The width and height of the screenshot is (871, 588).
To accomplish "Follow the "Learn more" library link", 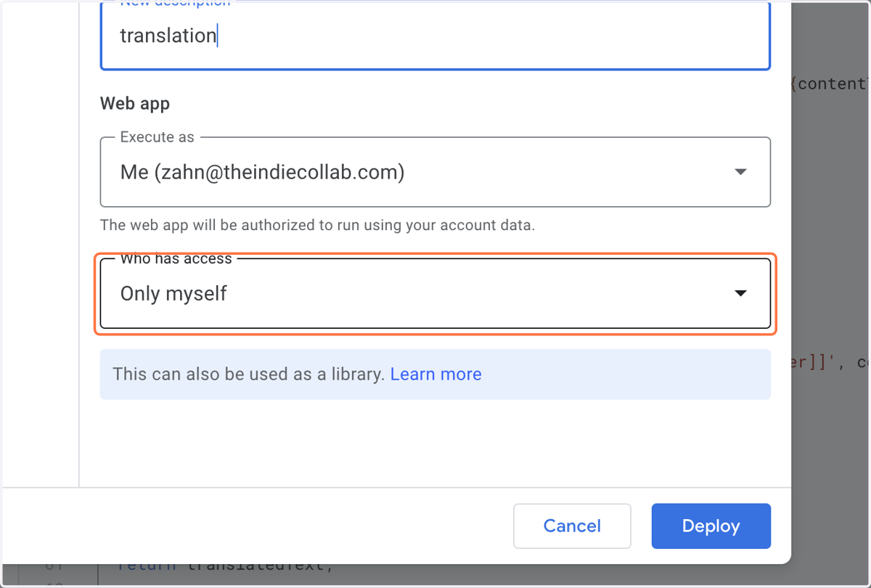I will click(x=435, y=375).
